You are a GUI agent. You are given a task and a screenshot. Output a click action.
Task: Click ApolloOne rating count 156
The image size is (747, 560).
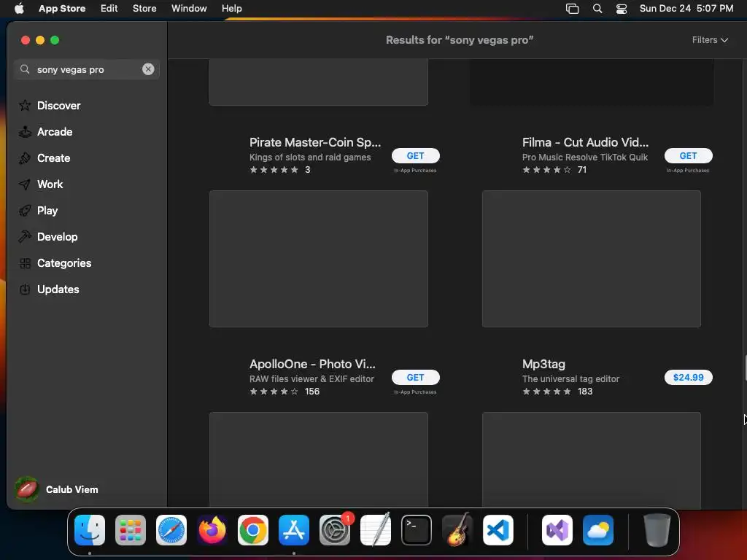tap(312, 392)
